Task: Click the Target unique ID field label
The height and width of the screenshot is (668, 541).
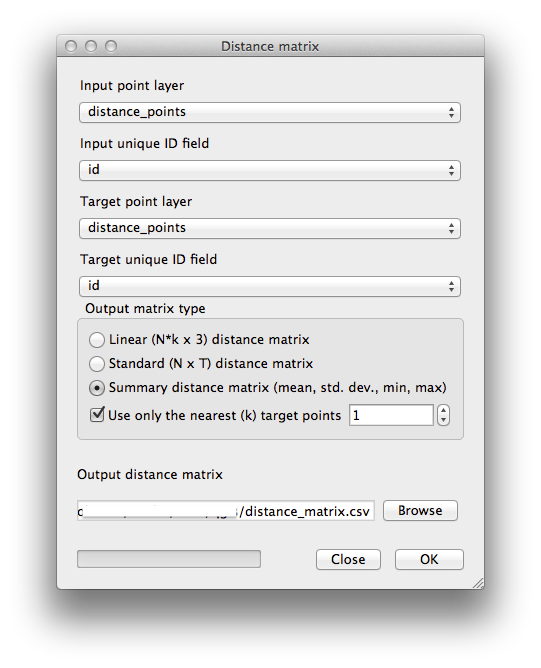Action: 149,259
